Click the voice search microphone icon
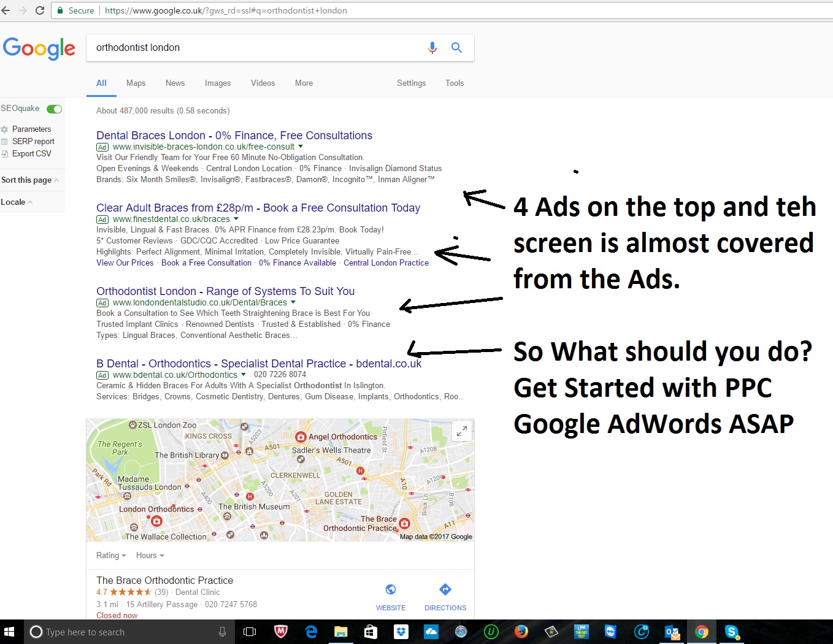 tap(432, 48)
